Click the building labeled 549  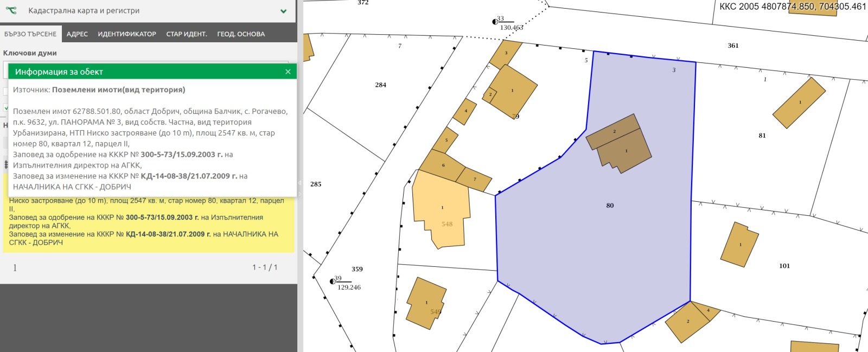tap(426, 304)
